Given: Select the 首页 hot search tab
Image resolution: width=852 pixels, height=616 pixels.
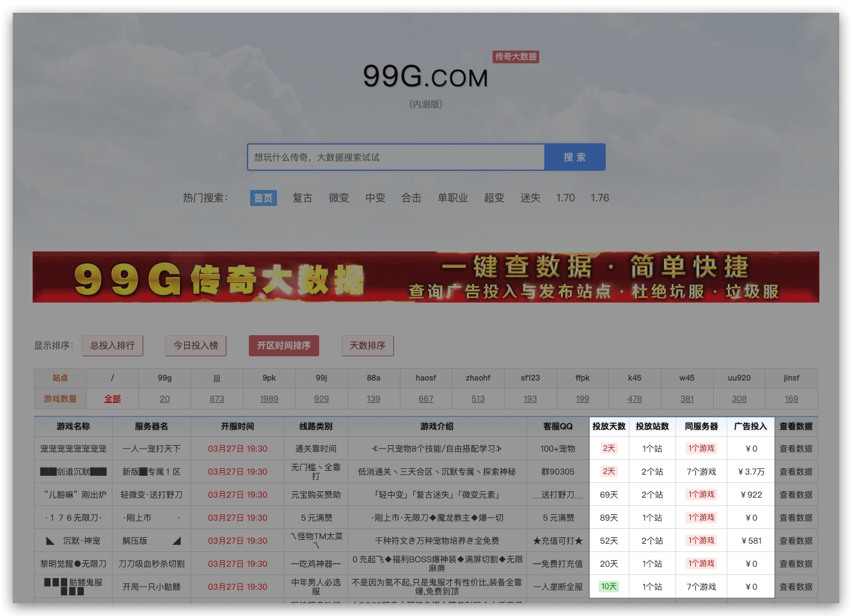Looking at the screenshot, I should [263, 198].
